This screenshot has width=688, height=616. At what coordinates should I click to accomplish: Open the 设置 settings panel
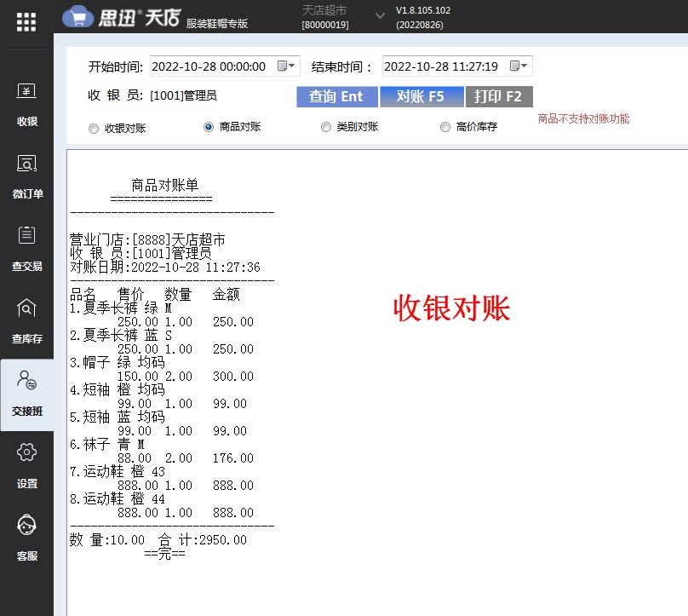pyautogui.click(x=26, y=466)
